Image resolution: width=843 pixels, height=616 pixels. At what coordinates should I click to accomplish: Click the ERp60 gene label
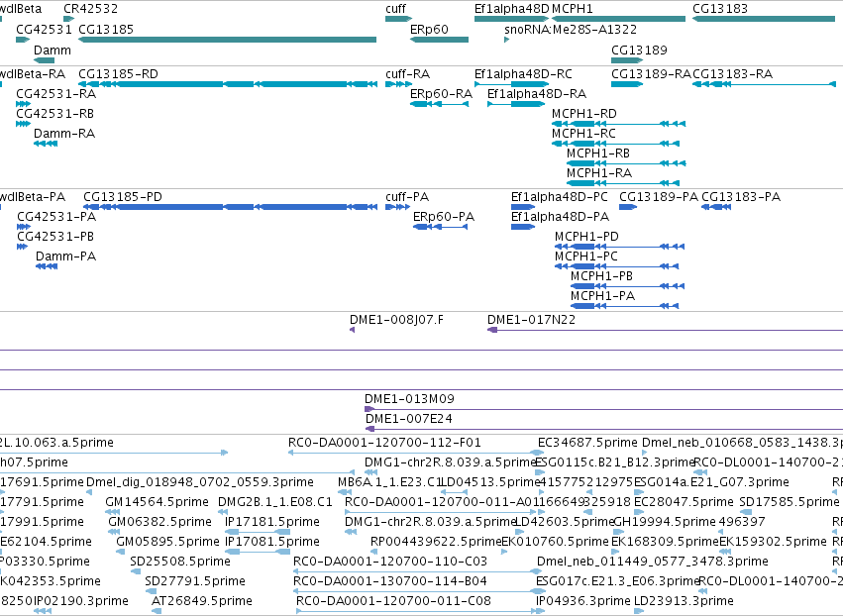pyautogui.click(x=429, y=29)
